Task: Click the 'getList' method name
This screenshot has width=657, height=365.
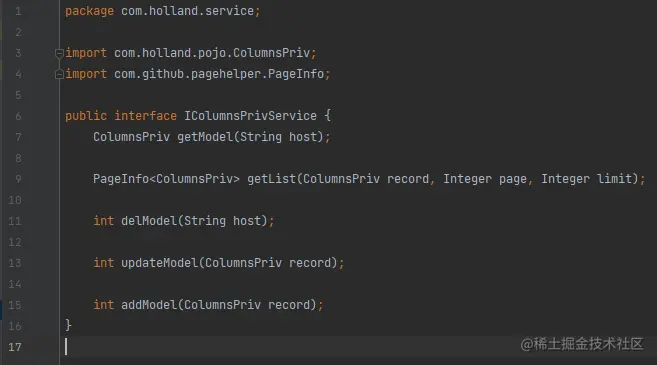Action: (272, 179)
